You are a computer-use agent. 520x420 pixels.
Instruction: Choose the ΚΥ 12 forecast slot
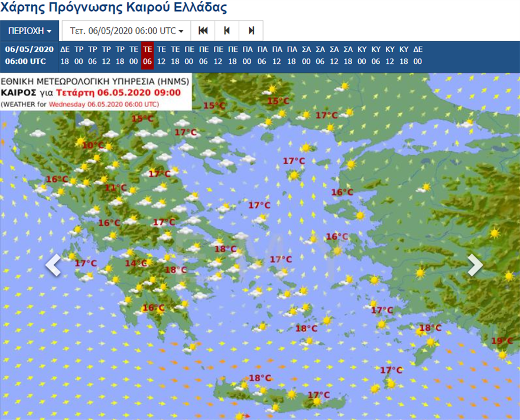(x=390, y=55)
